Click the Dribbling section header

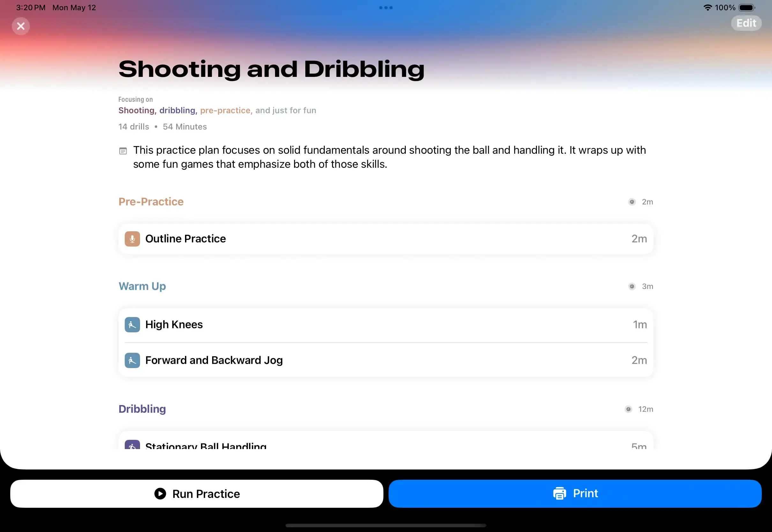(142, 409)
